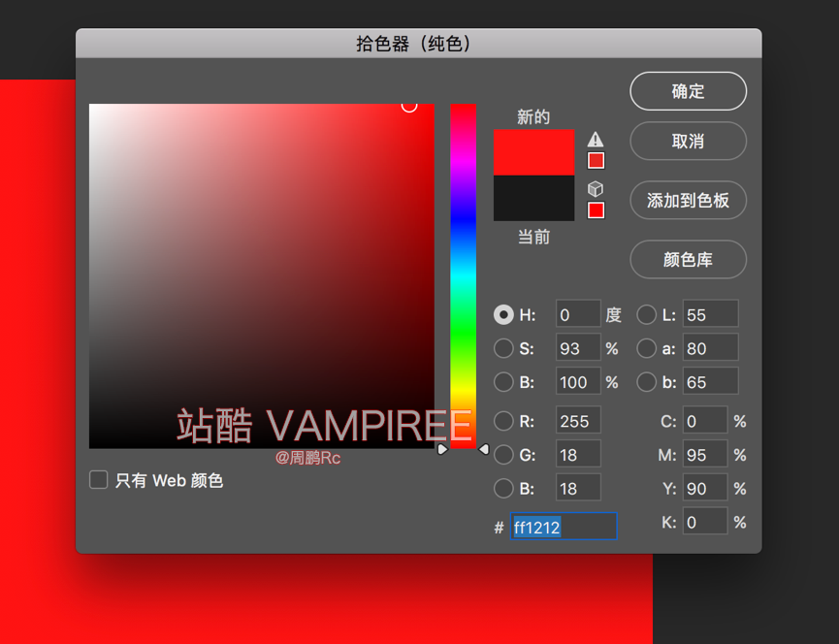Click the 添加到色板 button

(x=688, y=201)
